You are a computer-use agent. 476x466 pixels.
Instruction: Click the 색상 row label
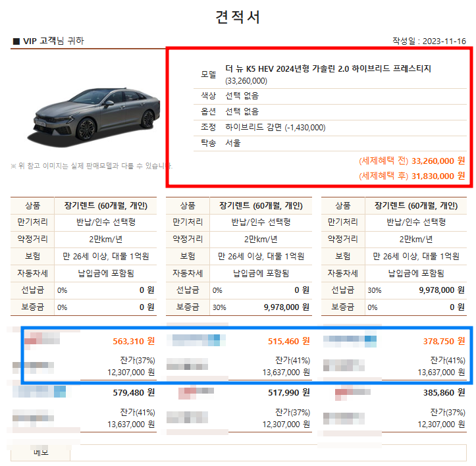208,96
